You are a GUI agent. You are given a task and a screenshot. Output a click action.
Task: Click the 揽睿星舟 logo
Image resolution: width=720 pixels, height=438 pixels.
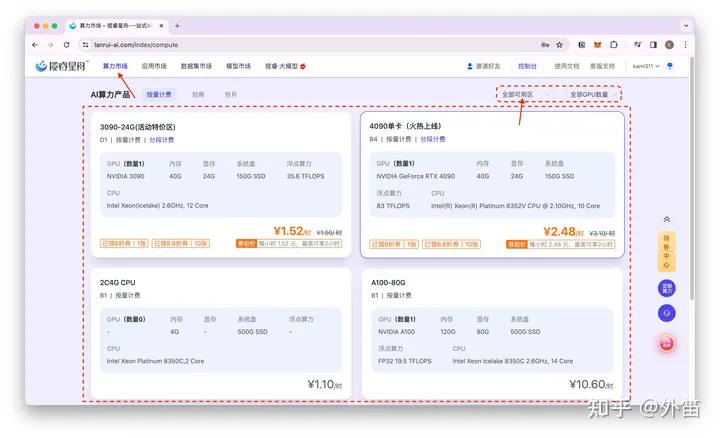pos(62,66)
